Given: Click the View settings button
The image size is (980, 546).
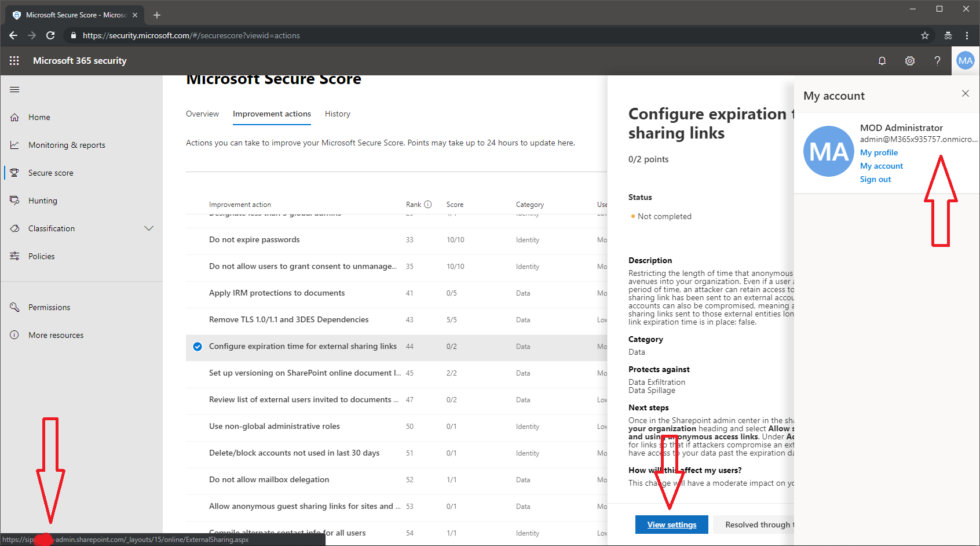Looking at the screenshot, I should pos(672,525).
